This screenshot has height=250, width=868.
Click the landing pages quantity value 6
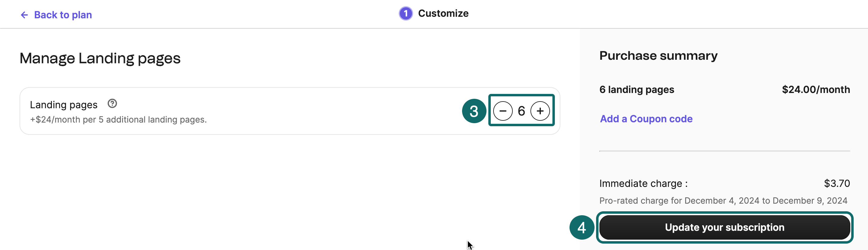pyautogui.click(x=521, y=111)
